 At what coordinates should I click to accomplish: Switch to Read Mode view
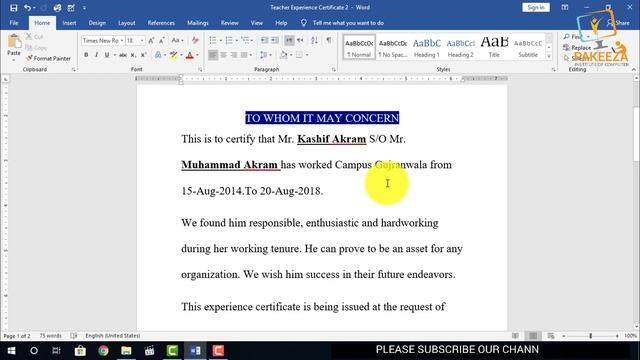(x=516, y=336)
